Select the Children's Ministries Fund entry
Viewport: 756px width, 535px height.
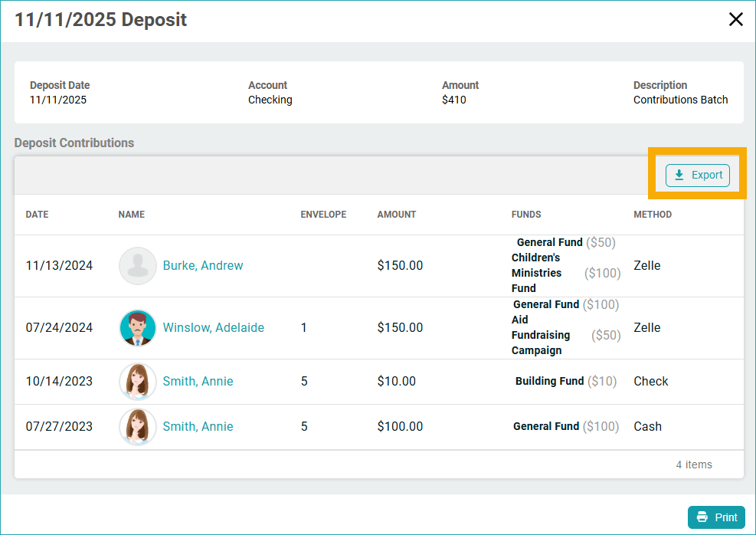tap(537, 273)
